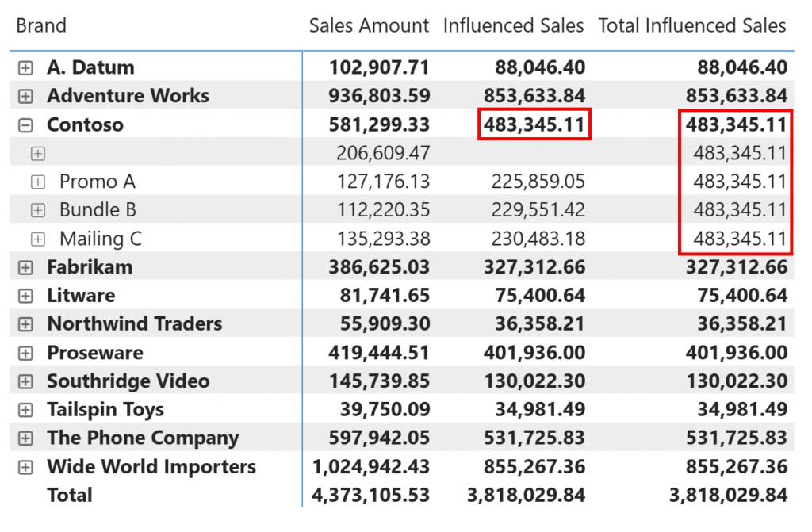
Task: Expand the Bundle B sub-row
Action: pyautogui.click(x=37, y=211)
